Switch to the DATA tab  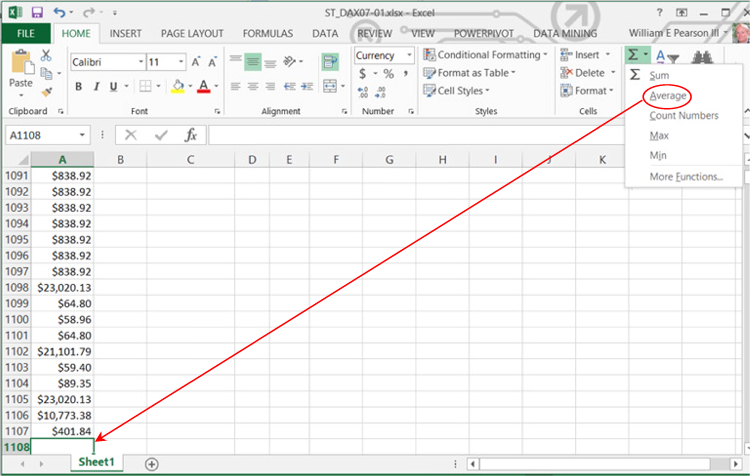[x=325, y=33]
